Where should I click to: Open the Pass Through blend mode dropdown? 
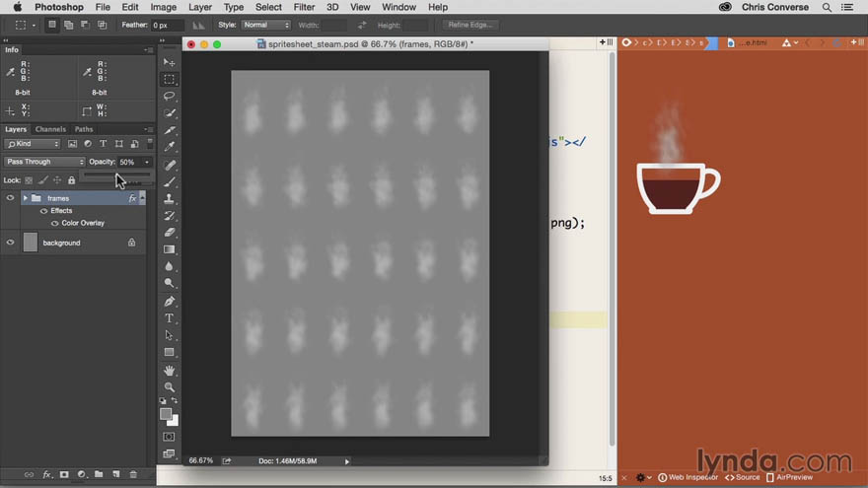pos(44,162)
